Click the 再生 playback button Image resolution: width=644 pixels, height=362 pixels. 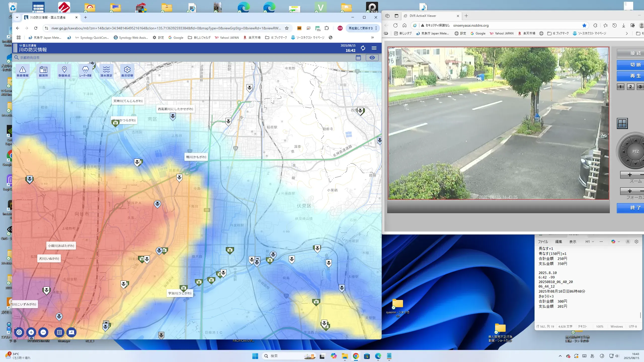[x=635, y=76]
